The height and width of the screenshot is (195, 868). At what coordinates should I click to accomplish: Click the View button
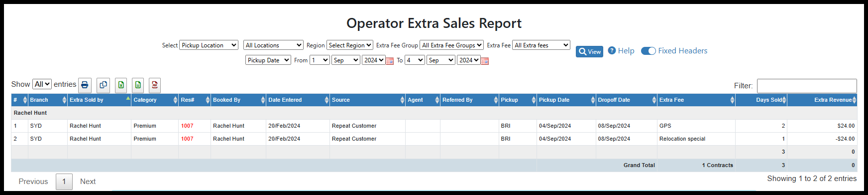click(589, 51)
